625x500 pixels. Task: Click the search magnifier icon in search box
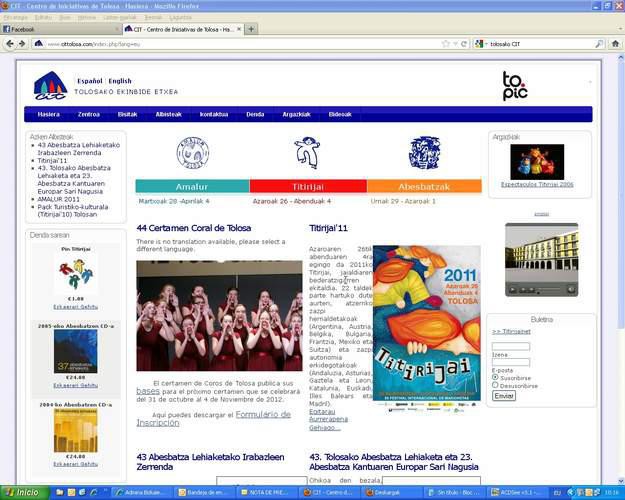599,44
